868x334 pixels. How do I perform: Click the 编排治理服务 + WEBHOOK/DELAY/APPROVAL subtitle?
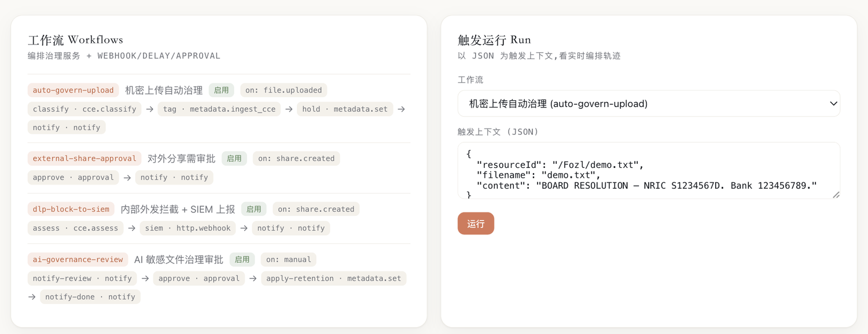click(124, 56)
